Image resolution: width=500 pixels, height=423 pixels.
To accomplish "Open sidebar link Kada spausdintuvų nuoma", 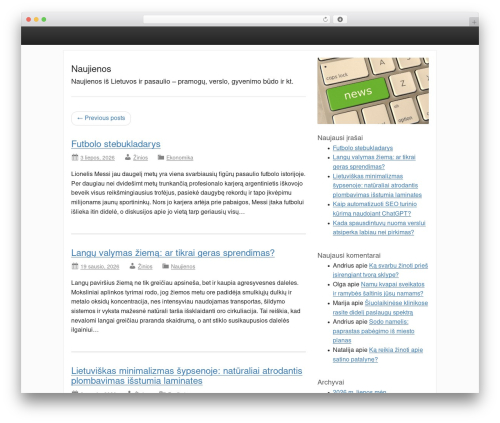I will click(379, 228).
